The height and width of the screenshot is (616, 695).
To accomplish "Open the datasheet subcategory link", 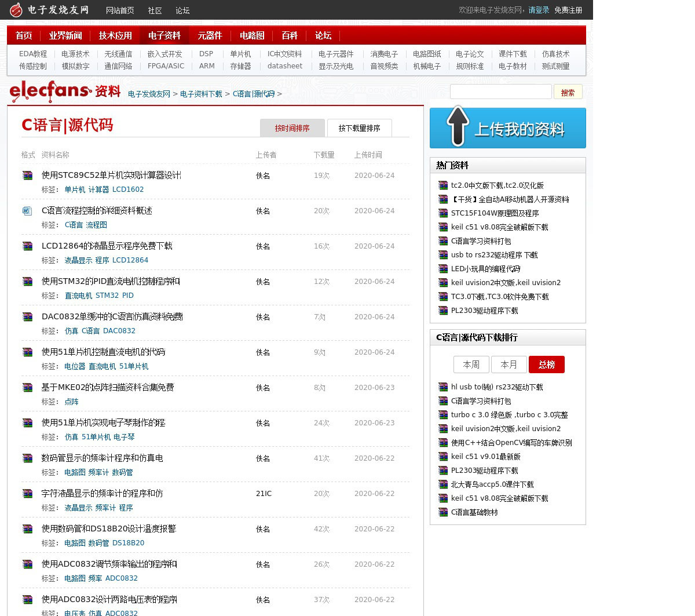I will 285,66.
